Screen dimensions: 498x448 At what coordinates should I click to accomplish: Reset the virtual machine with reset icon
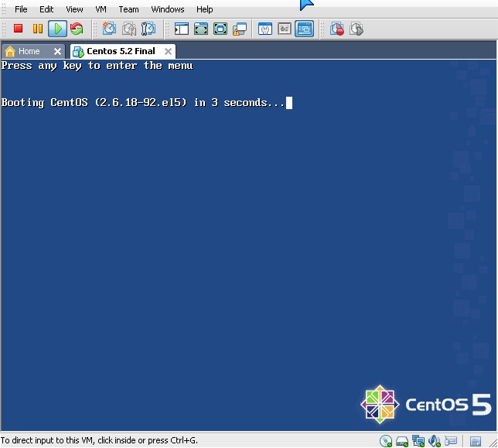click(x=77, y=29)
